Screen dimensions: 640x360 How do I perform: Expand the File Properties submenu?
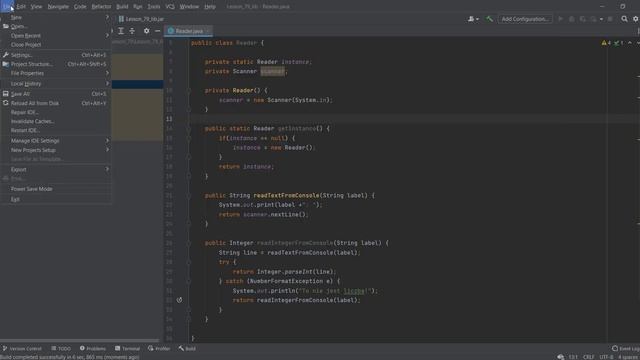56,73
